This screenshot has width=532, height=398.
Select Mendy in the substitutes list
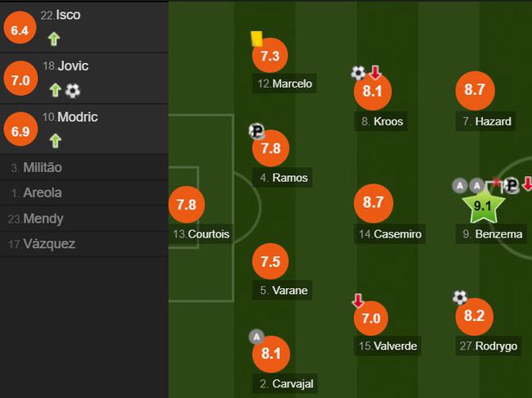point(83,219)
